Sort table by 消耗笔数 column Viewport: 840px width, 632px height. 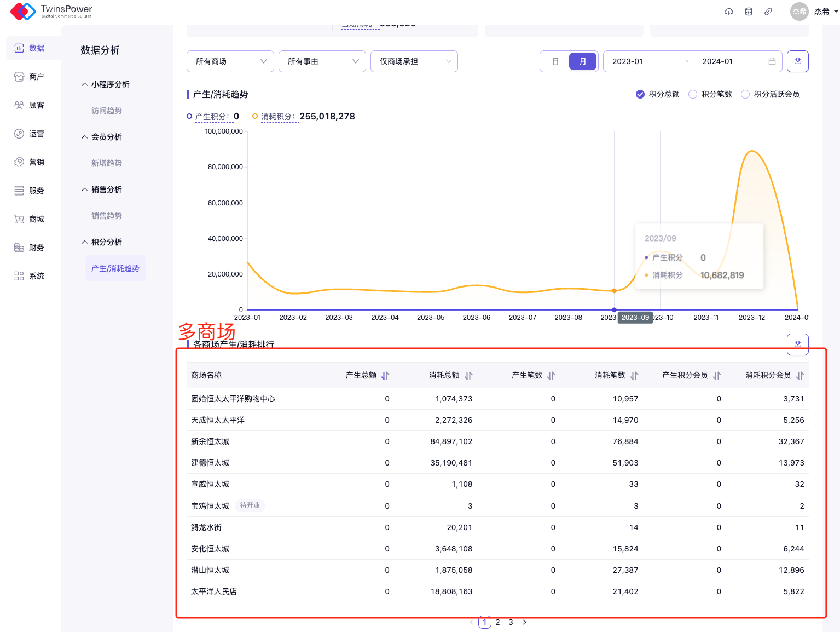[634, 376]
